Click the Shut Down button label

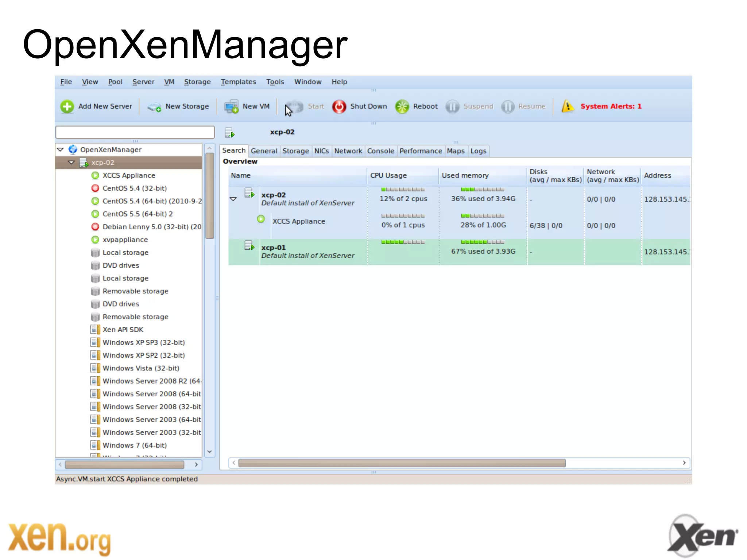[x=368, y=106]
